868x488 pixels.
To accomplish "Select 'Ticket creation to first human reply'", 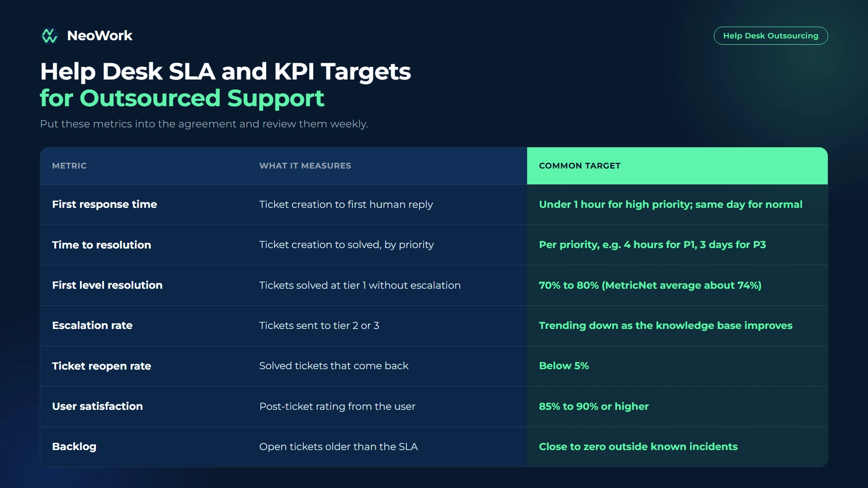I will click(346, 204).
